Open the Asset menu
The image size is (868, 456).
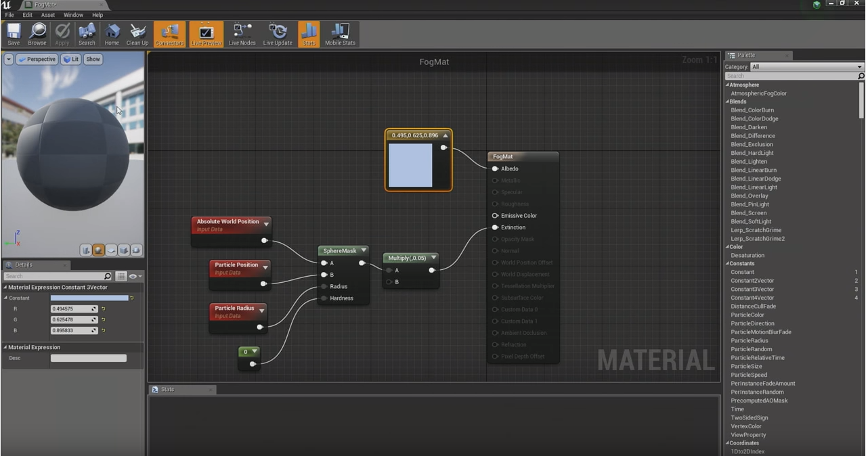pos(47,14)
